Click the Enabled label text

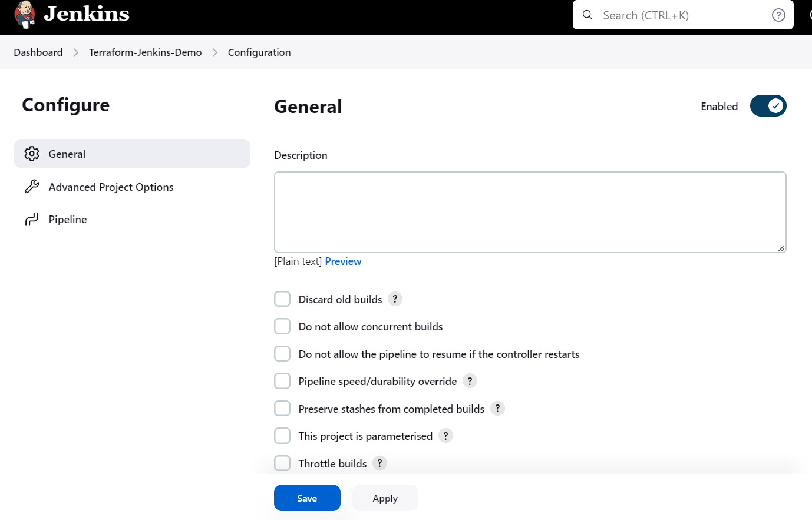pyautogui.click(x=719, y=107)
